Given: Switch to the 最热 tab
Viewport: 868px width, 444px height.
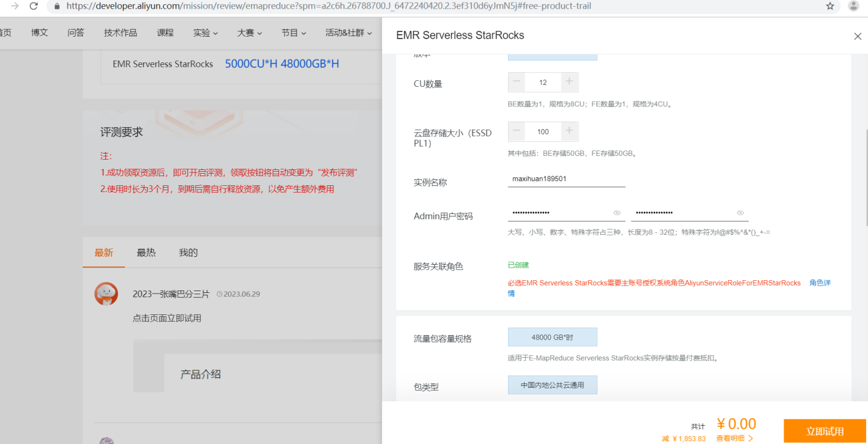Looking at the screenshot, I should pos(146,253).
